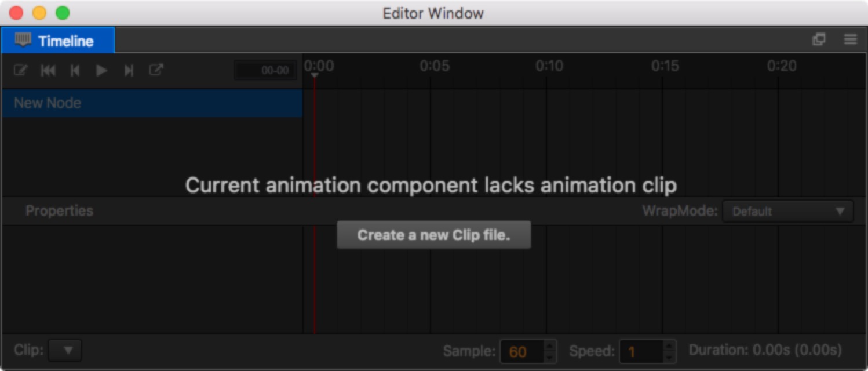This screenshot has height=371, width=868.
Task: Open the WrapMode Default dropdown
Action: (x=788, y=211)
